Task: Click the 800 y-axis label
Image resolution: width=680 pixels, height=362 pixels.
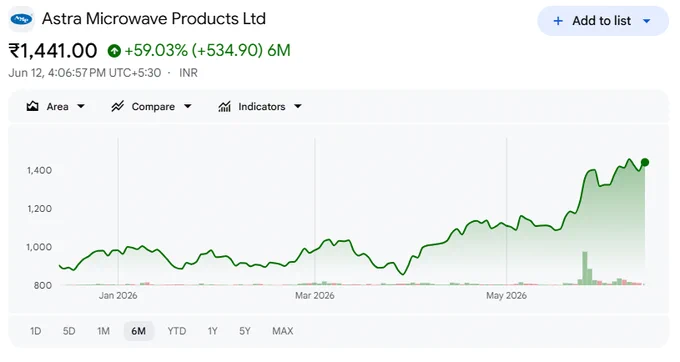Action: pos(43,285)
